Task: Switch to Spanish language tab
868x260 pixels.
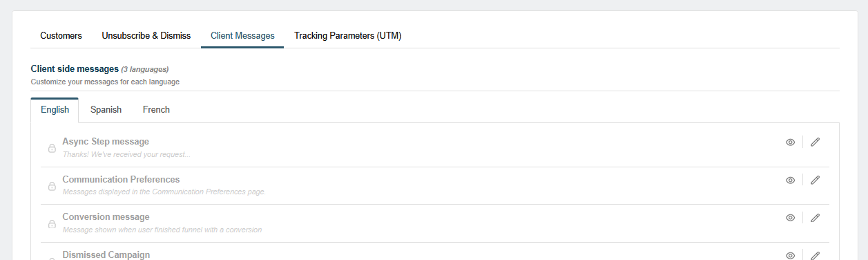Action: [106, 110]
